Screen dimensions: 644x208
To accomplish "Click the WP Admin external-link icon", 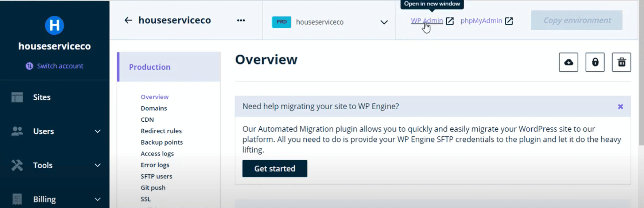I will click(450, 21).
